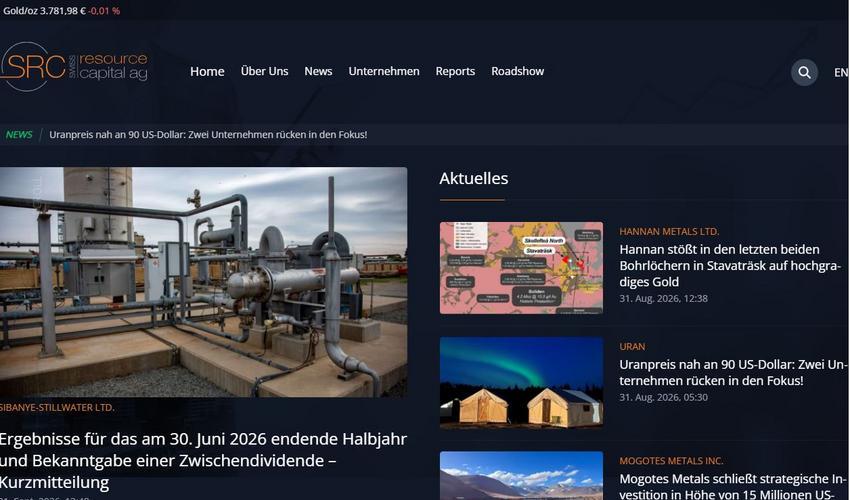The width and height of the screenshot is (850, 500).
Task: Open Uranpreis article in Aktuelles list
Action: tap(732, 373)
